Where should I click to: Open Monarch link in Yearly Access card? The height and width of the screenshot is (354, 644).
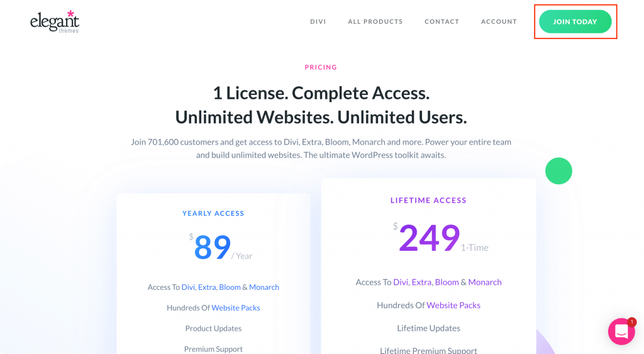[x=264, y=287]
